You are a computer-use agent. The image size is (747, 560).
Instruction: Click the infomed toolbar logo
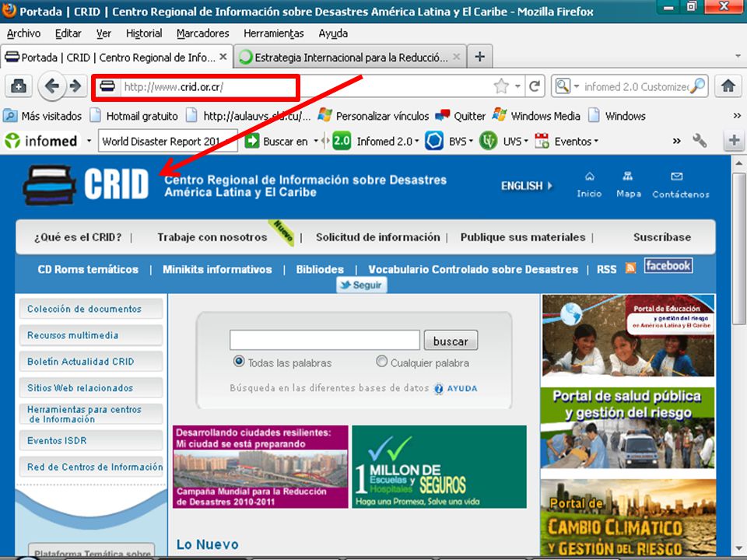40,141
